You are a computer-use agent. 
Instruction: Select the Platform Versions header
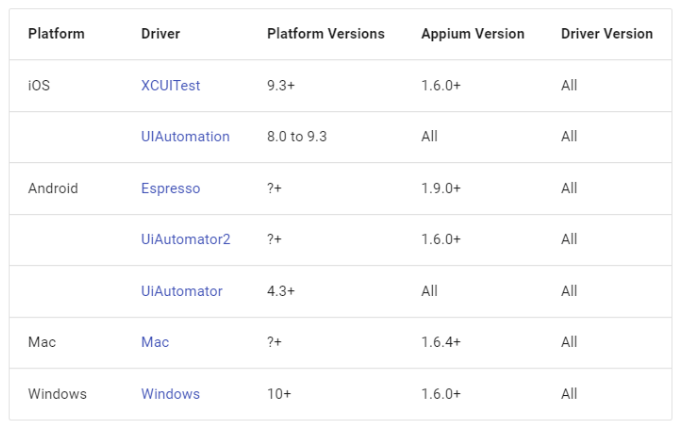(325, 34)
